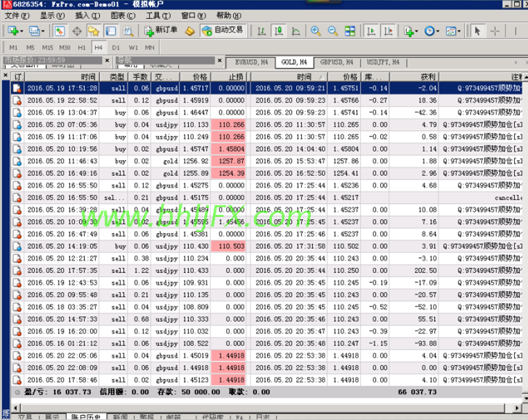Screen dimensions: 528x420
Task: Select the 'cancell' order row comment
Action: tap(508, 198)
